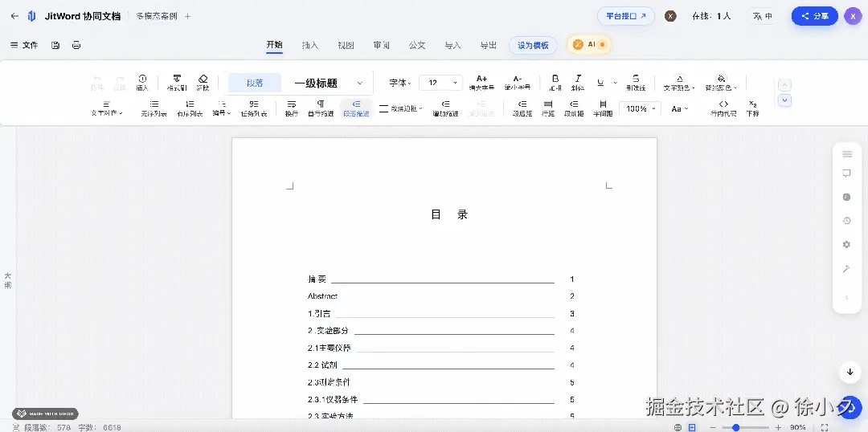
Task: Open the heading style dropdown (一级标题)
Action: [327, 83]
